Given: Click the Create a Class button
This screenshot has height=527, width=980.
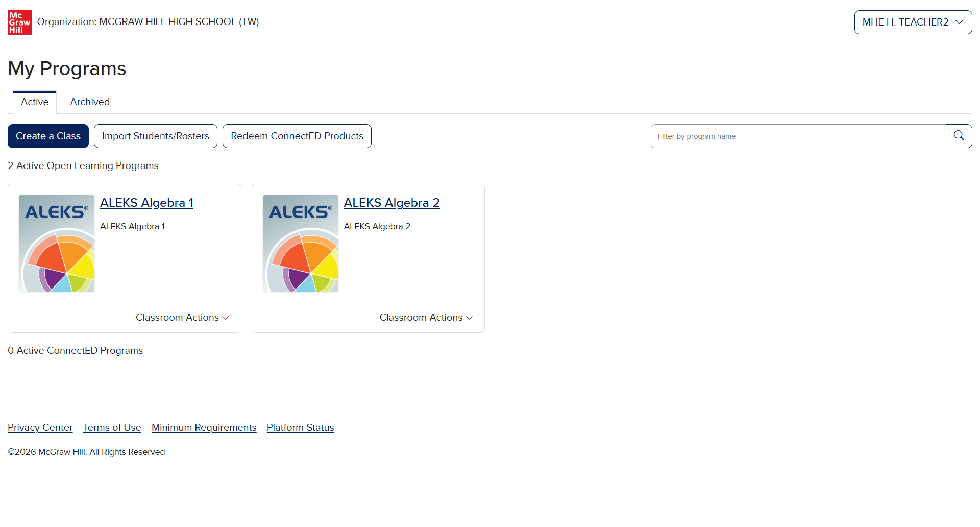Looking at the screenshot, I should (x=48, y=136).
